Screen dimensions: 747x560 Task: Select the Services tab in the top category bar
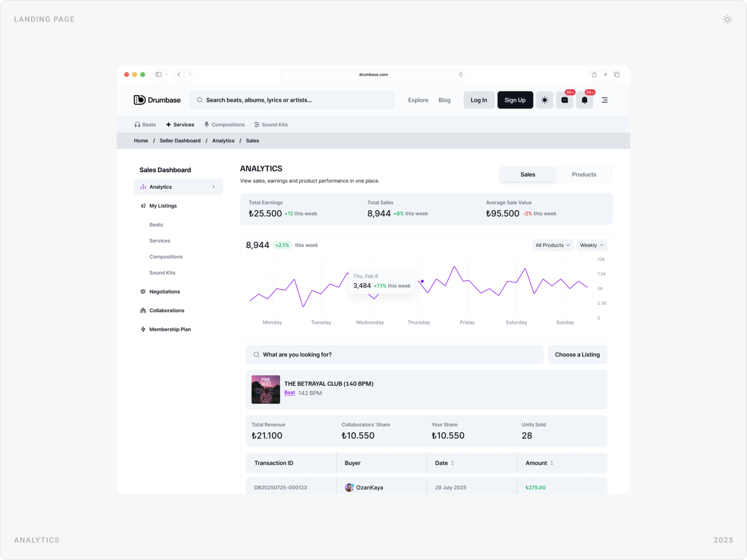pos(180,125)
